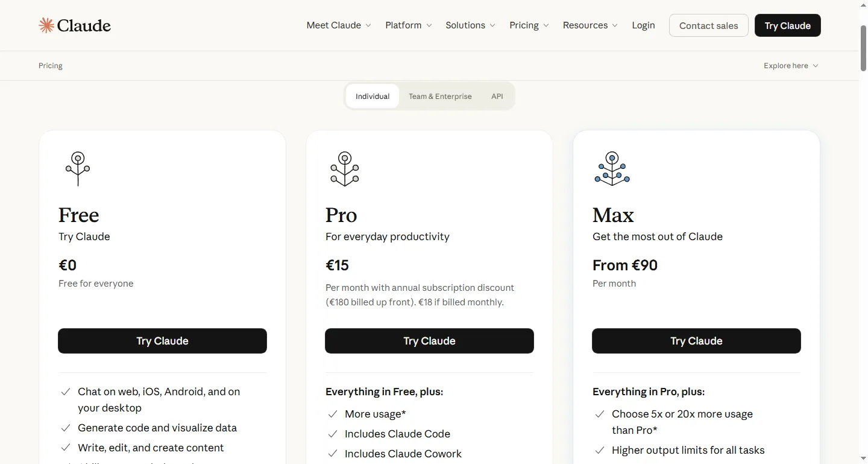
Task: Click the From €90 price
Action: 625,265
